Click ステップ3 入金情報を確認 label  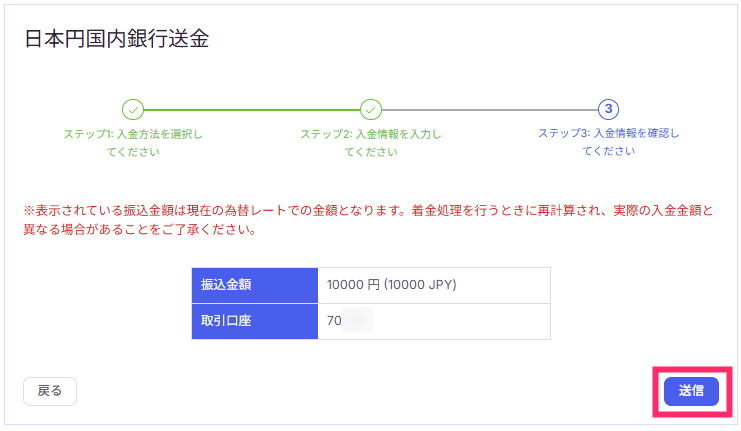tap(608, 142)
